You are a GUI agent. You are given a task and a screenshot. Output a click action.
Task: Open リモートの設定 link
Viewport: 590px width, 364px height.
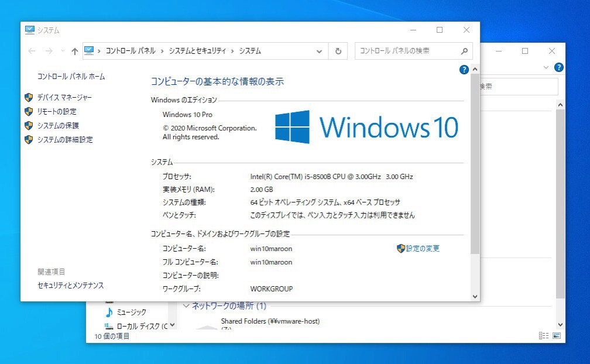coord(57,111)
